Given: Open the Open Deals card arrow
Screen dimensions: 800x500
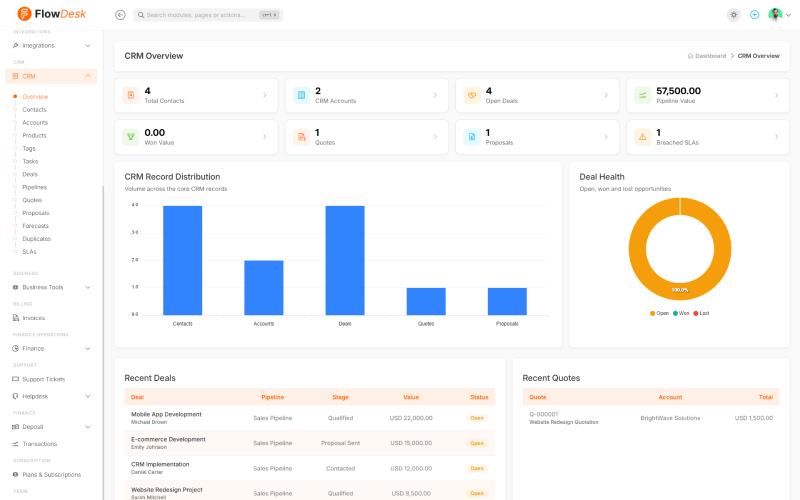Looking at the screenshot, I should (x=606, y=95).
